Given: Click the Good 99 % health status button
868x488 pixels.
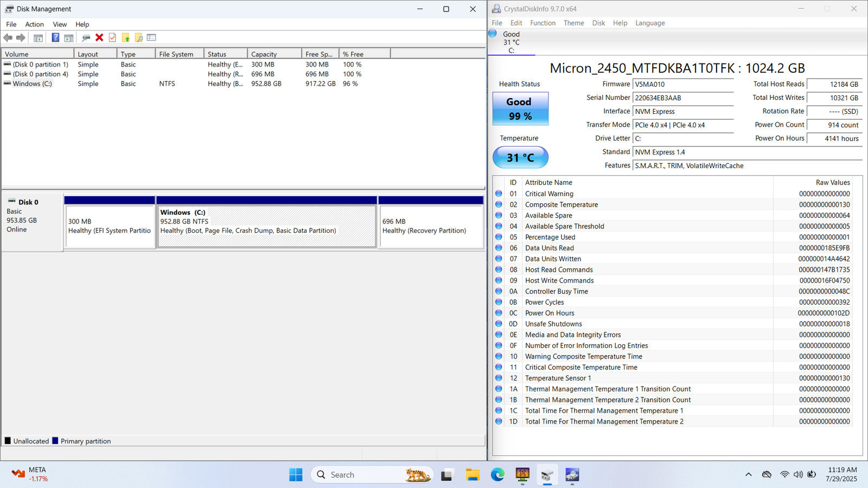Looking at the screenshot, I should point(520,108).
